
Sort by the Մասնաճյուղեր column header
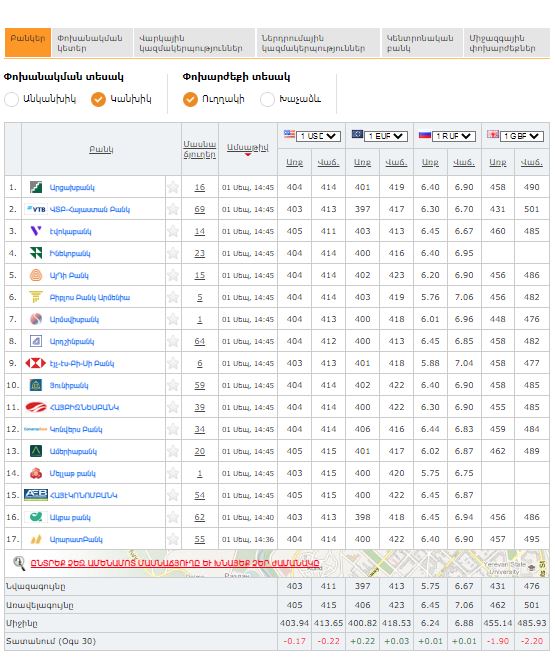pyautogui.click(x=200, y=149)
